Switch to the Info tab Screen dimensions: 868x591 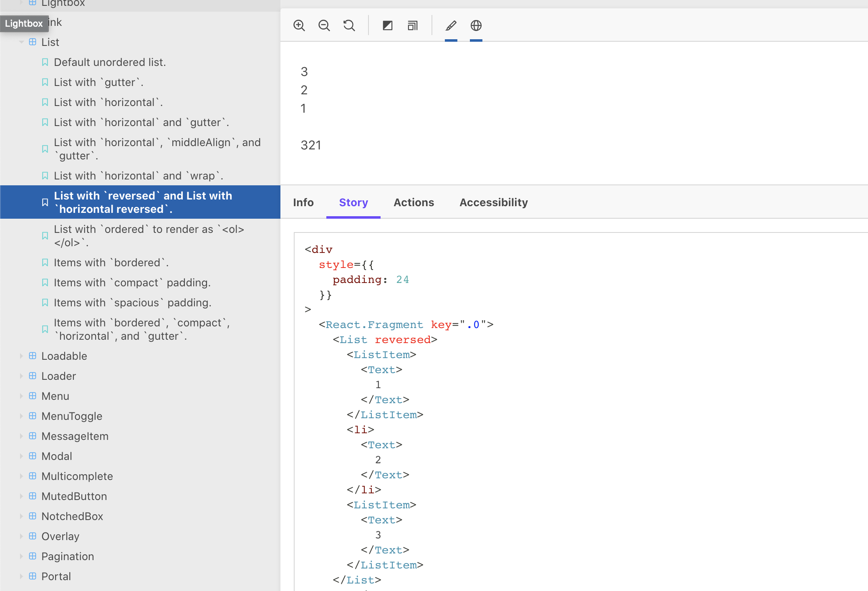tap(303, 202)
